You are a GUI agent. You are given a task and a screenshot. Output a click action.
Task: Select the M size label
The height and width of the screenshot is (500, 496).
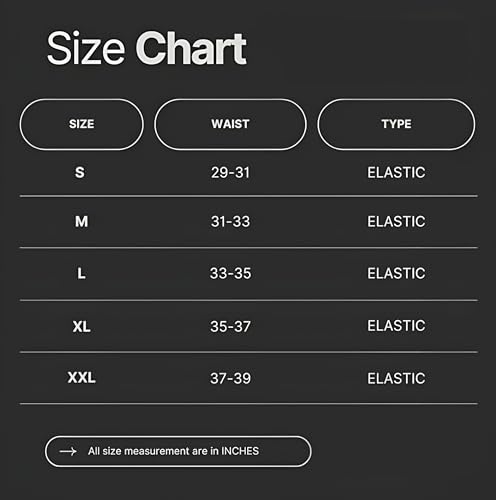pos(82,222)
